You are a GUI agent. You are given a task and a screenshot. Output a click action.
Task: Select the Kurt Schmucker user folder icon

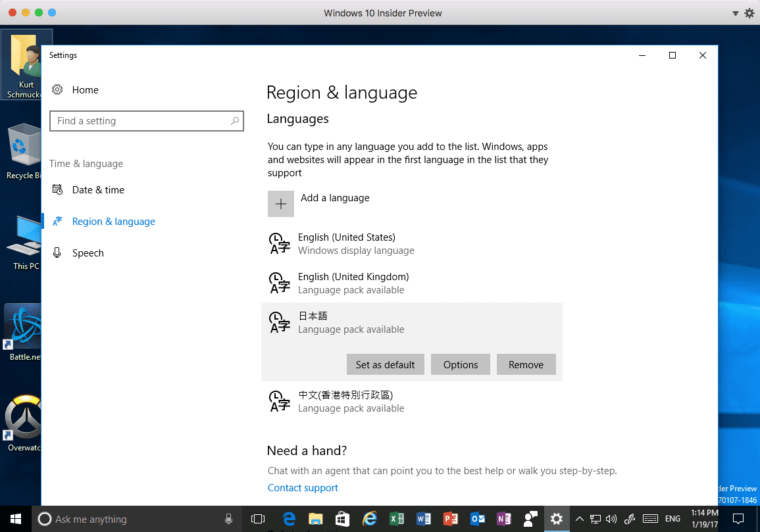(x=22, y=64)
